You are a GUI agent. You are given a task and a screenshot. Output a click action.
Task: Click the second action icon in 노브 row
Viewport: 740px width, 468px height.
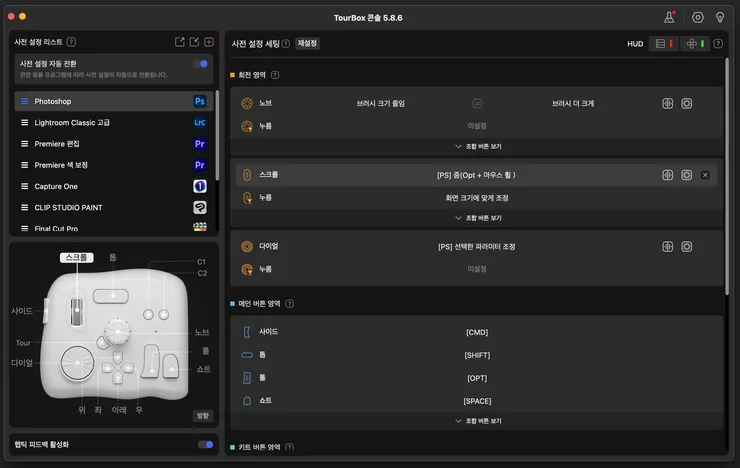pos(687,103)
